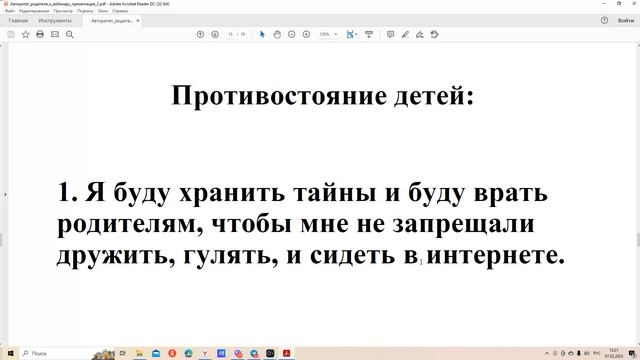Select the Highlight pen tool
The image size is (640, 360).
tap(405, 35)
